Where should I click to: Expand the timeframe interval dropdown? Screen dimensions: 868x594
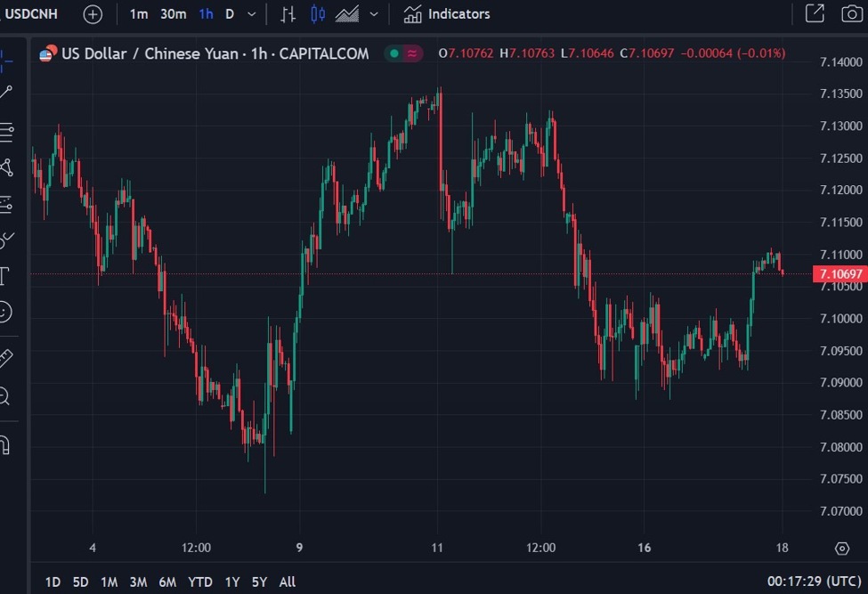[252, 14]
